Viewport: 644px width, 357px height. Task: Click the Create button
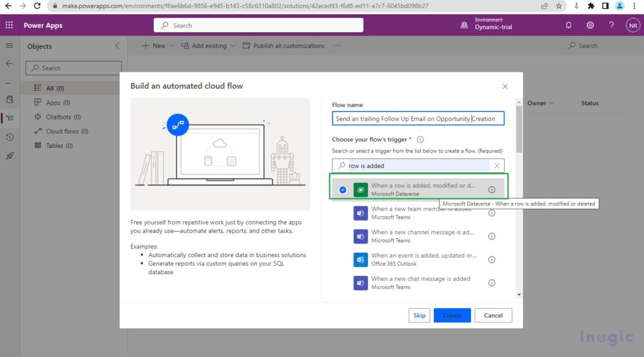[x=452, y=316]
